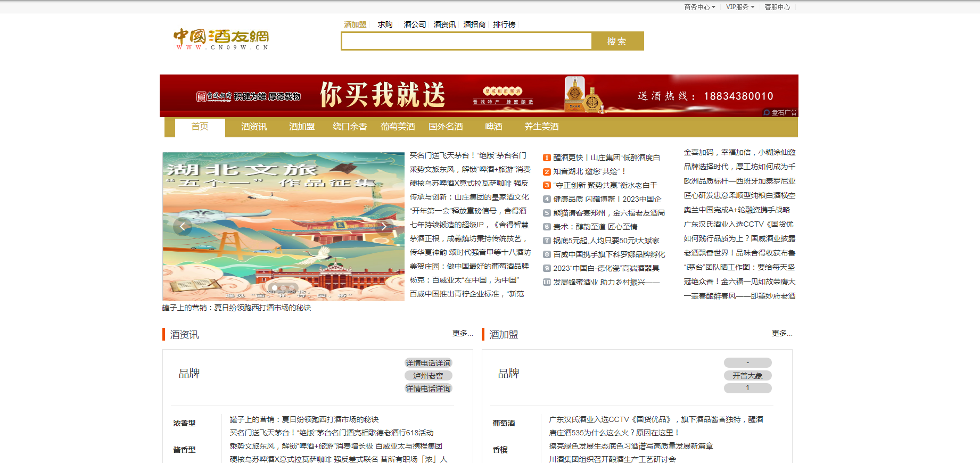Click 更多 beside 酒加盟 section
980x463 pixels.
click(782, 333)
